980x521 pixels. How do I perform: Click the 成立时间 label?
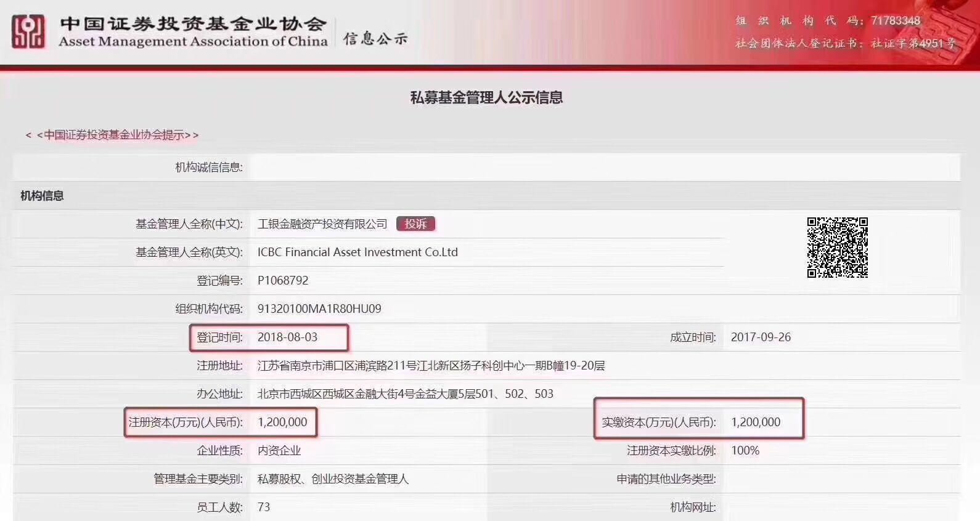click(693, 337)
